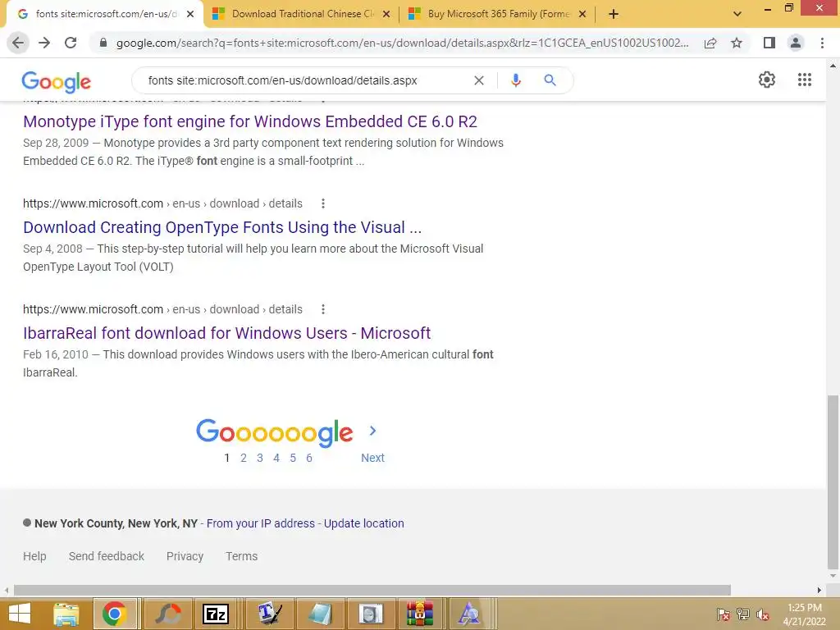Image resolution: width=840 pixels, height=630 pixels.
Task: Submit search with magnifier icon
Action: click(x=550, y=80)
